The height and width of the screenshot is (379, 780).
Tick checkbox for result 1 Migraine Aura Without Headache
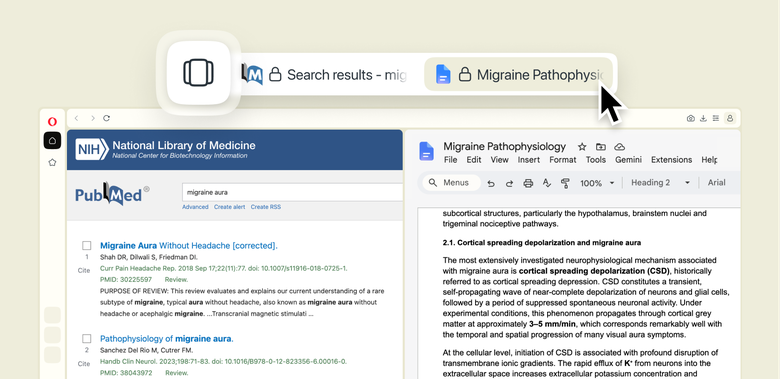click(x=87, y=245)
